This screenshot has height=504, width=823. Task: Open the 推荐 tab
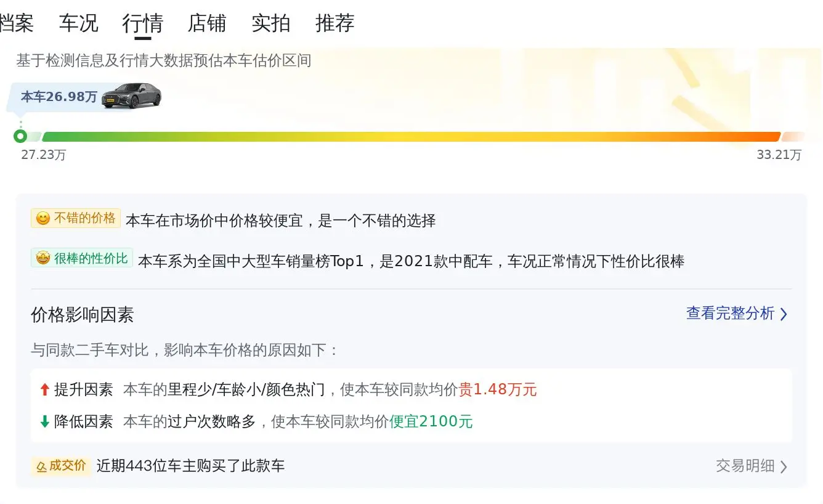(335, 23)
